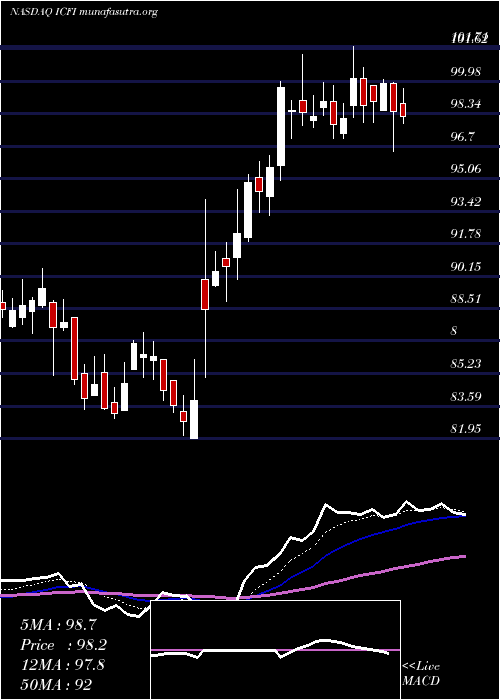This screenshot has height=700, width=500.
Task: Click the 85.23 price axis label
Action: [466, 364]
